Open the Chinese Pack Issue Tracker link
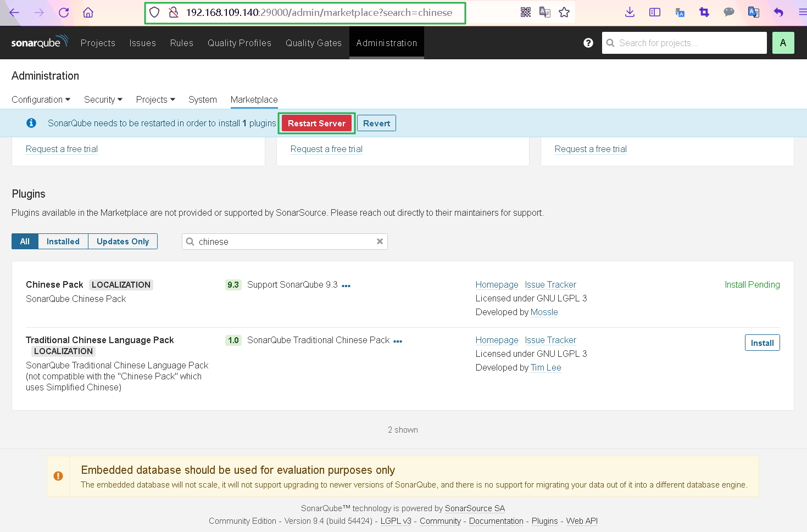 tap(550, 284)
